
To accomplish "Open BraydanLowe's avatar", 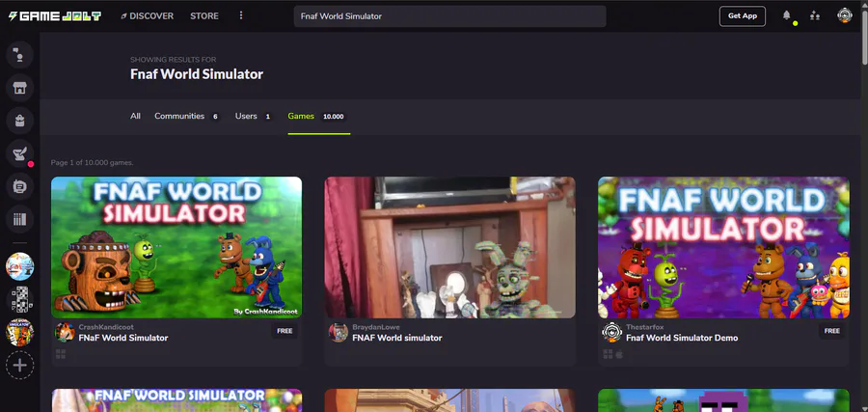I will coord(339,332).
